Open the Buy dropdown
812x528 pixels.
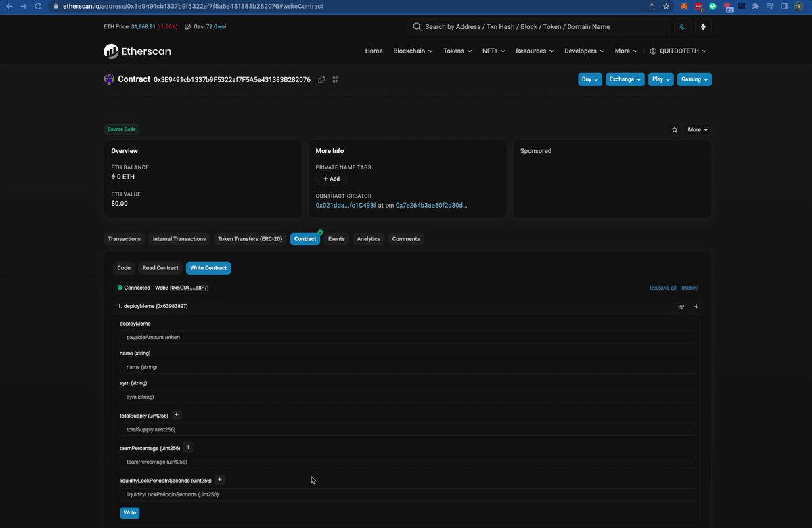590,79
